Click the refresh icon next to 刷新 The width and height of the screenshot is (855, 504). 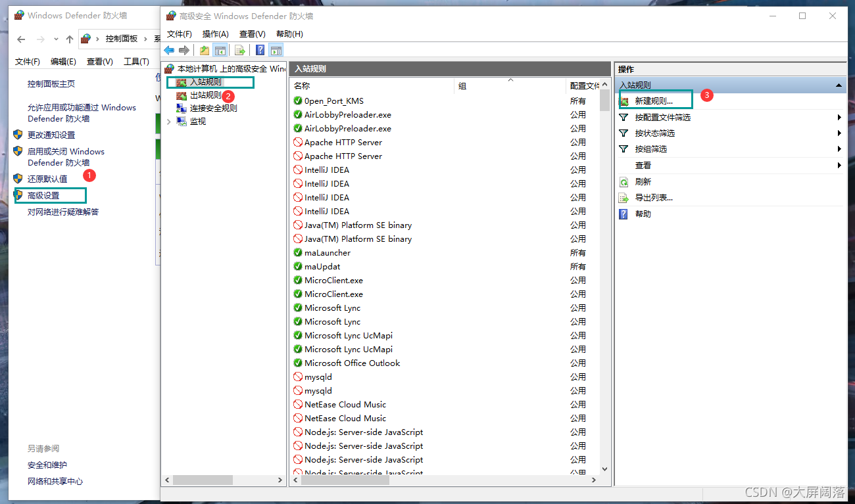pyautogui.click(x=623, y=182)
